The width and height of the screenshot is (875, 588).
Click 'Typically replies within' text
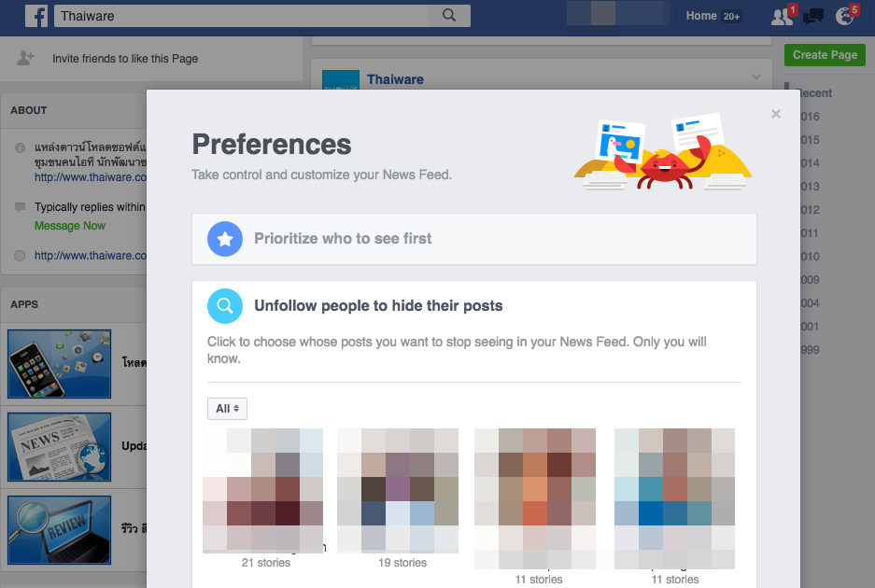[90, 207]
